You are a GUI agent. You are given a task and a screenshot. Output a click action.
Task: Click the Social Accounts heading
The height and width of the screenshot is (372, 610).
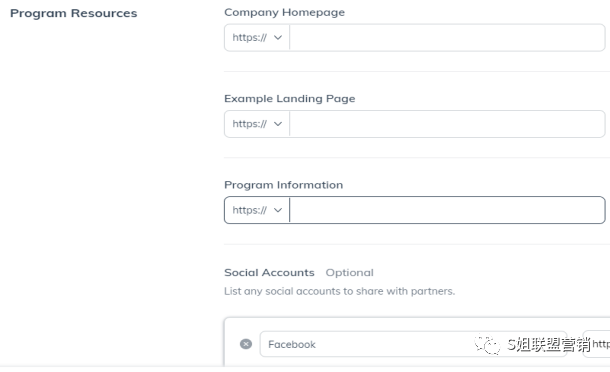coord(269,272)
